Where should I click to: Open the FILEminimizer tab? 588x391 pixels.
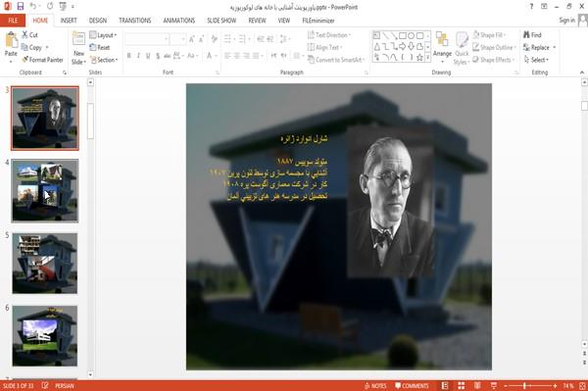click(x=318, y=21)
